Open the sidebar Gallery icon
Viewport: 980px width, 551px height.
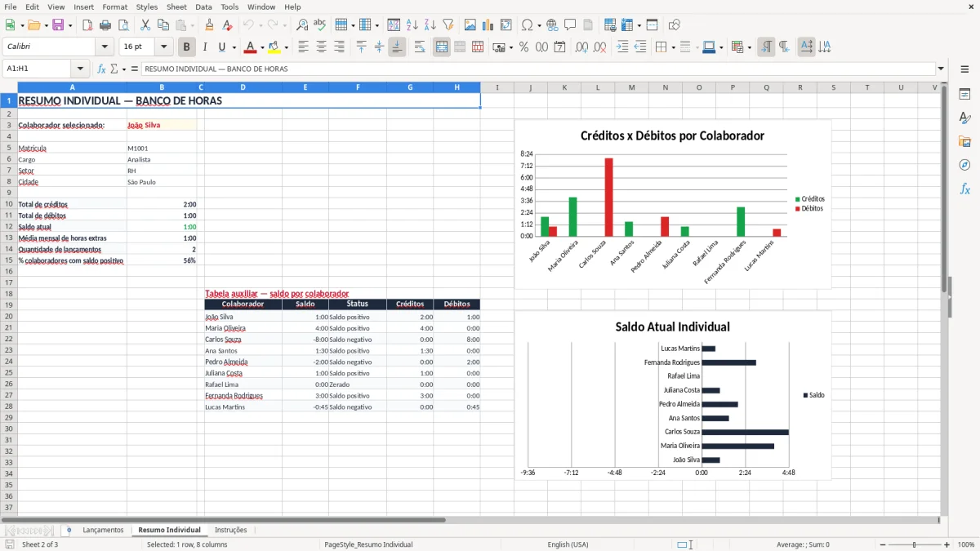click(964, 142)
